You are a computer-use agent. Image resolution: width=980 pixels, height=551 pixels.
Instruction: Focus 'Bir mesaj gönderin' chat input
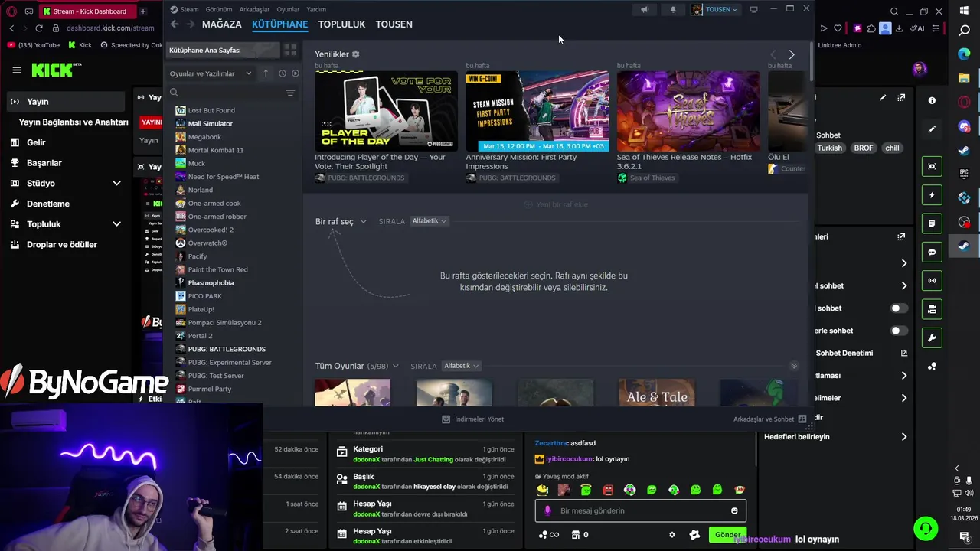[x=640, y=510]
